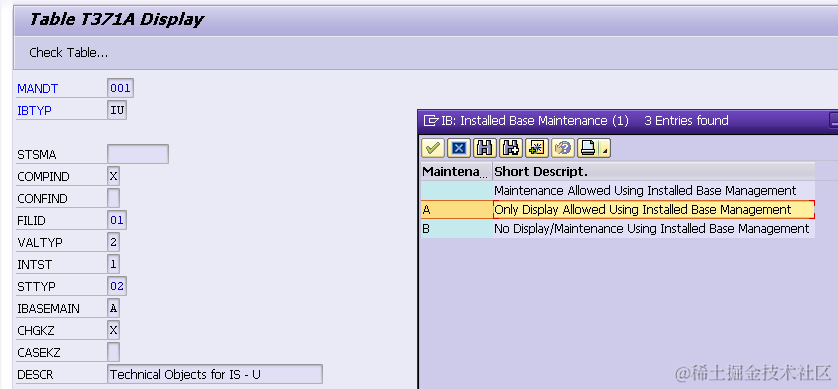Click the STTYP field with value 02
Image resolution: width=838 pixels, height=389 pixels.
[x=117, y=286]
